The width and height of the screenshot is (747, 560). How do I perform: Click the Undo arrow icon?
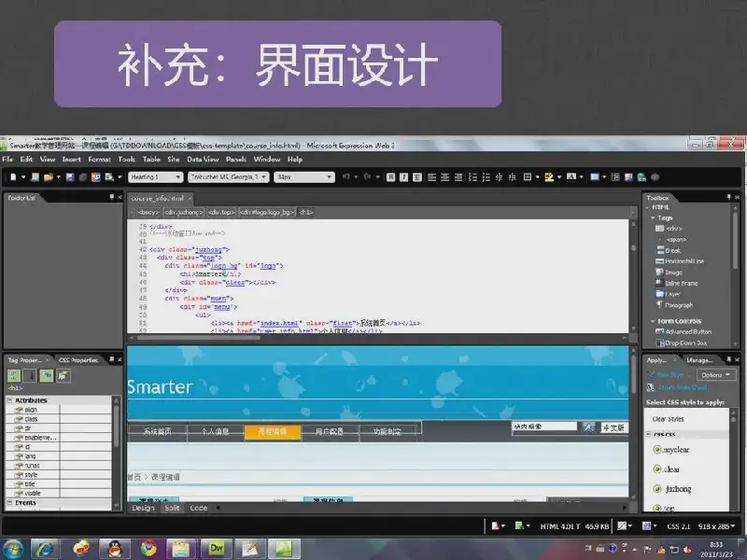coord(346,176)
